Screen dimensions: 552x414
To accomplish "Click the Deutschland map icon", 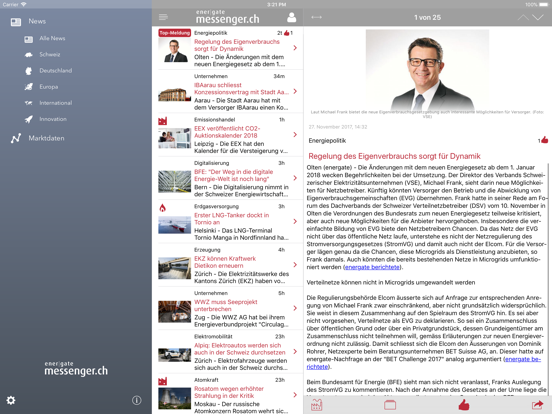I will click(x=29, y=71).
